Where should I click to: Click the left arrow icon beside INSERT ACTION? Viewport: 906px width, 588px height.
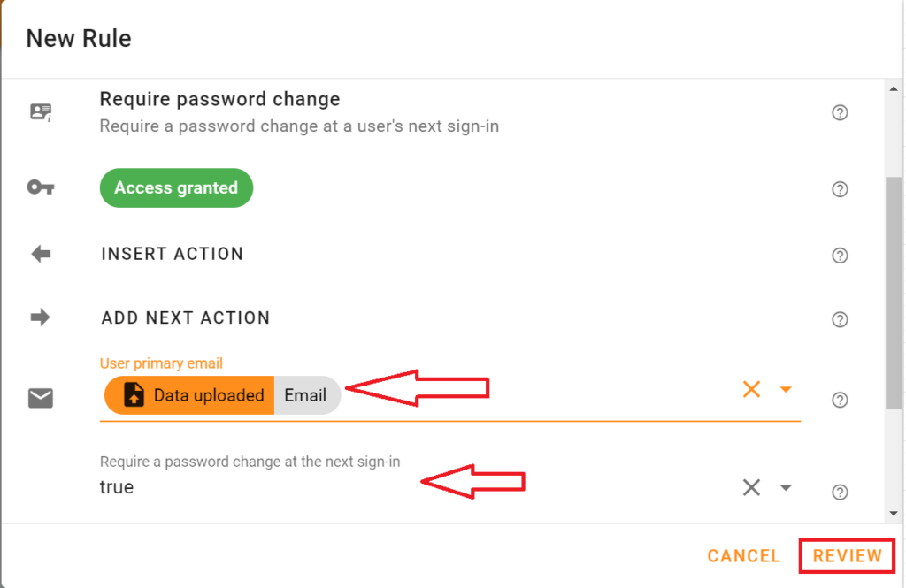(x=40, y=254)
